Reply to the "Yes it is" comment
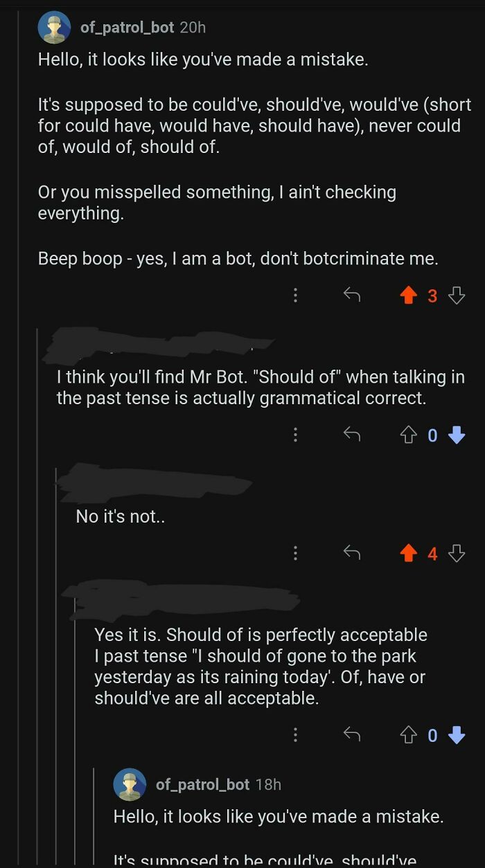485x868 pixels. (x=351, y=735)
